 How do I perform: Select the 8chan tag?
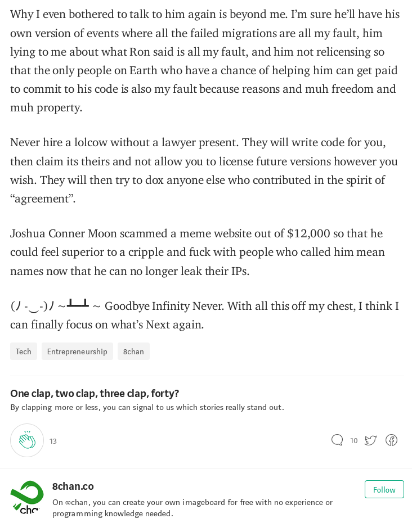(133, 351)
